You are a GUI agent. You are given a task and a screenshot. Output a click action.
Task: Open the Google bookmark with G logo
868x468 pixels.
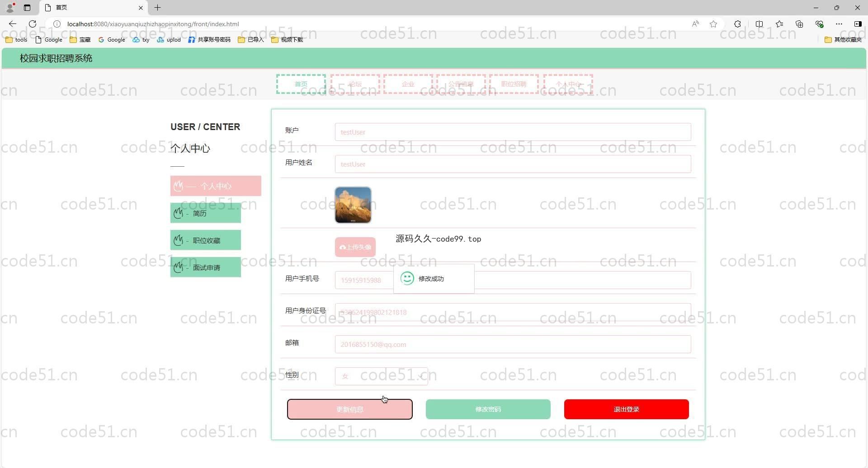pos(112,40)
